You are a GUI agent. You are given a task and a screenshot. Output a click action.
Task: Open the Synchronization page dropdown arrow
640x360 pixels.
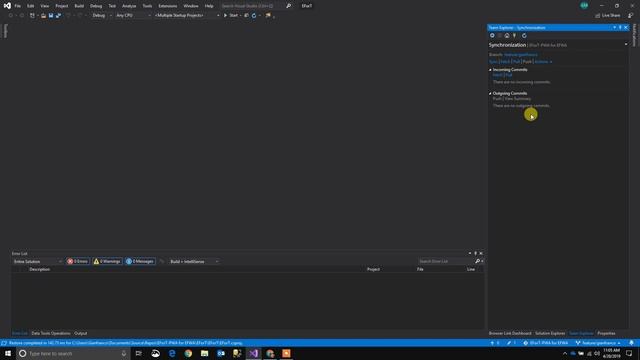click(x=626, y=44)
